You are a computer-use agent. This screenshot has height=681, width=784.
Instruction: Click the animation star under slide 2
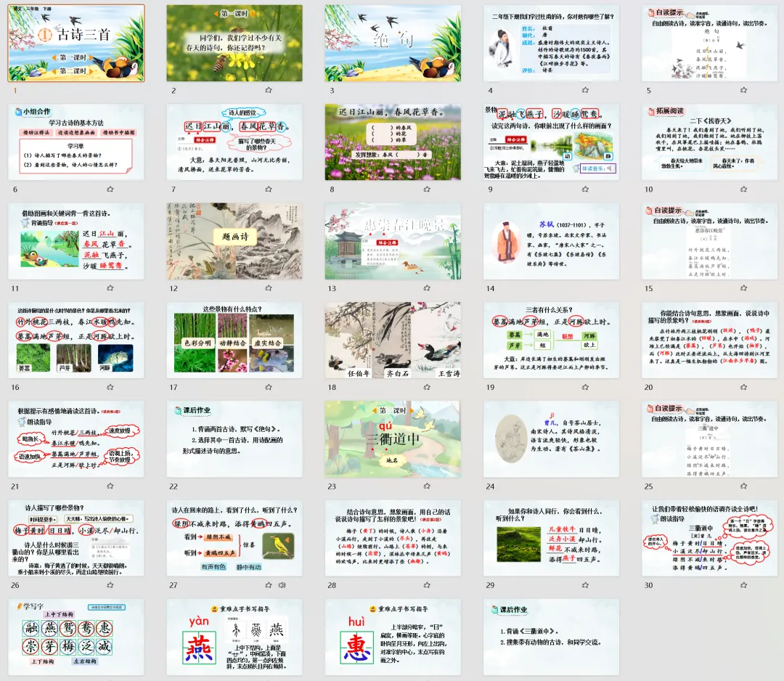(269, 90)
